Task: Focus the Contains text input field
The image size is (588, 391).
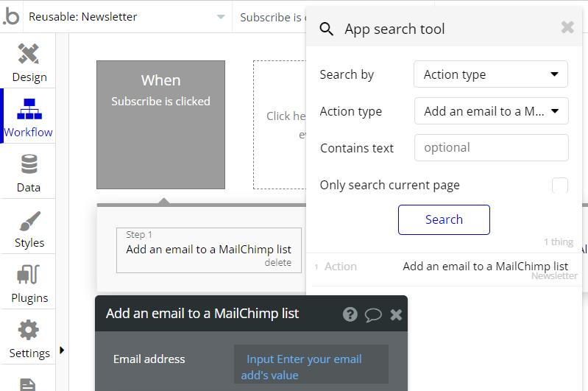Action: 492,148
